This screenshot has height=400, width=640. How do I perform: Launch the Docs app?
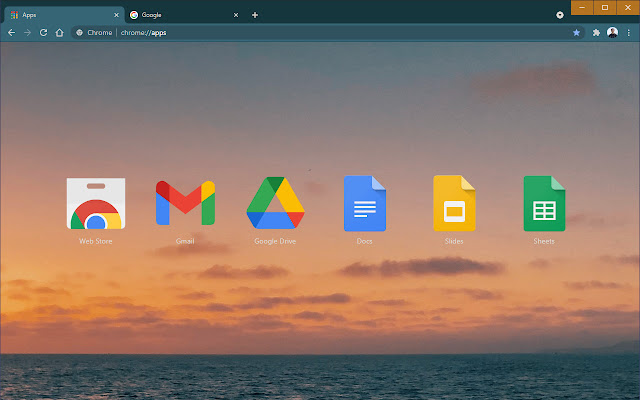point(364,203)
